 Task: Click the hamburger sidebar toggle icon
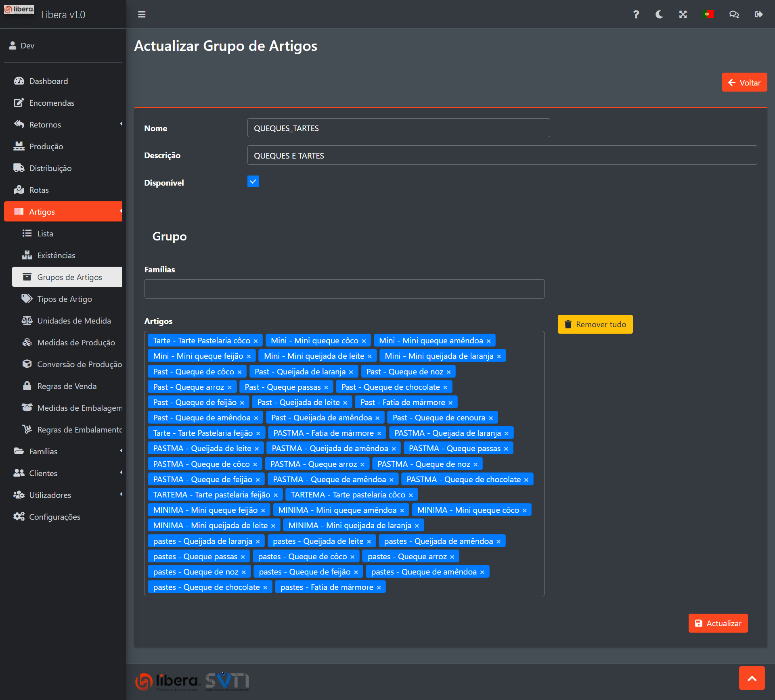pyautogui.click(x=142, y=15)
